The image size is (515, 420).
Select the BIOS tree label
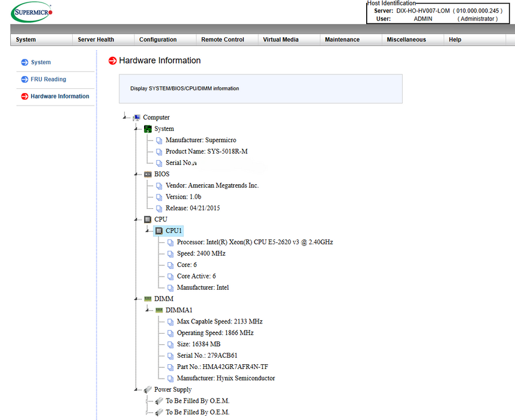tap(162, 174)
